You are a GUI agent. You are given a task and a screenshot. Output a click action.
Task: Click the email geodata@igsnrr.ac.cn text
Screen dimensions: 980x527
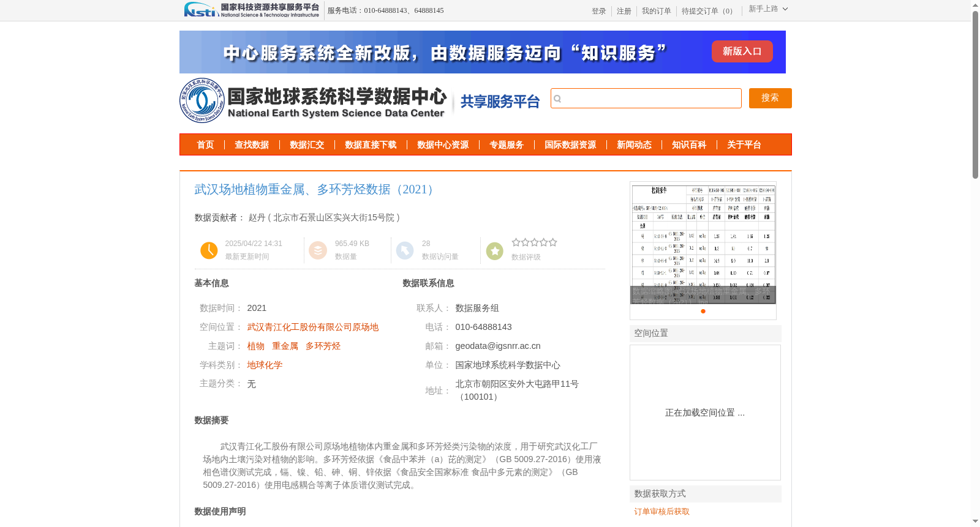pos(498,346)
